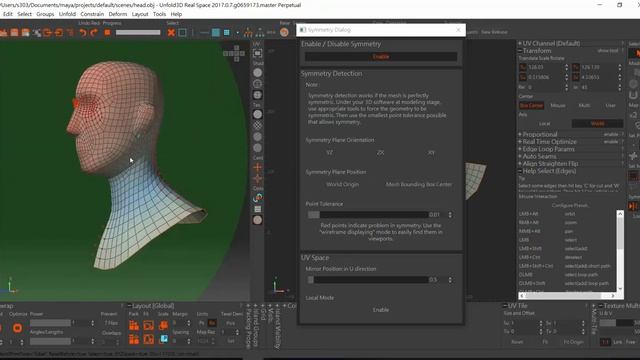This screenshot has width=640, height=360.
Task: Open the Constrain menu
Action: click(92, 14)
